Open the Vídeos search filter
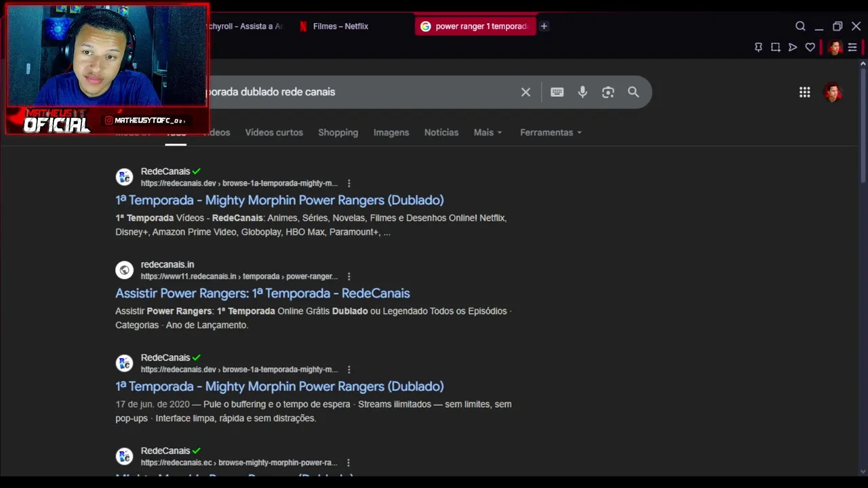The image size is (868, 488). click(x=218, y=132)
